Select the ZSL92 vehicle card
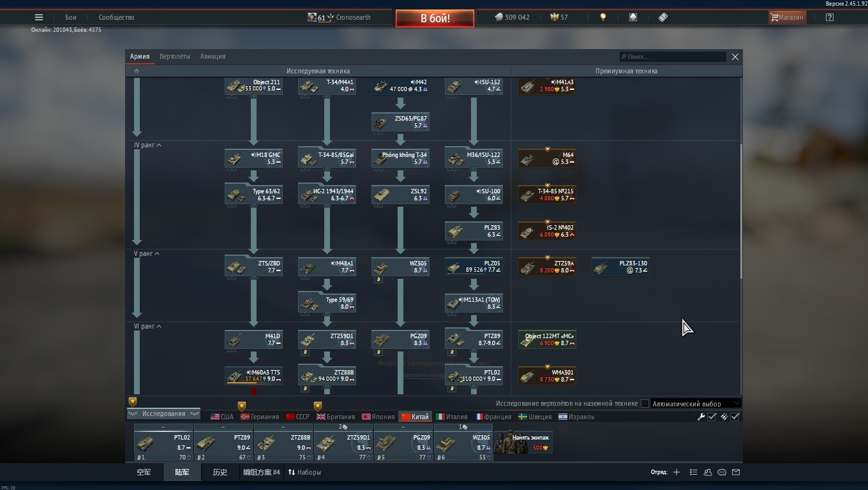 point(400,195)
